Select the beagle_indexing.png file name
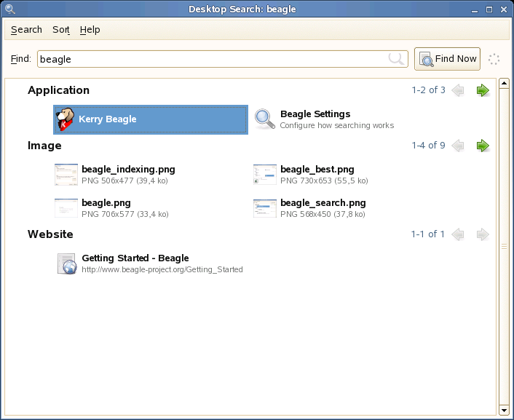The width and height of the screenshot is (514, 420). [x=128, y=170]
